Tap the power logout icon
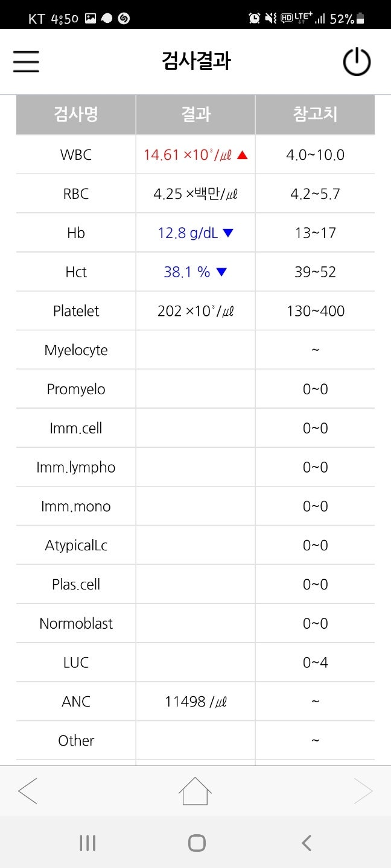This screenshot has height=868, width=391. (x=357, y=61)
